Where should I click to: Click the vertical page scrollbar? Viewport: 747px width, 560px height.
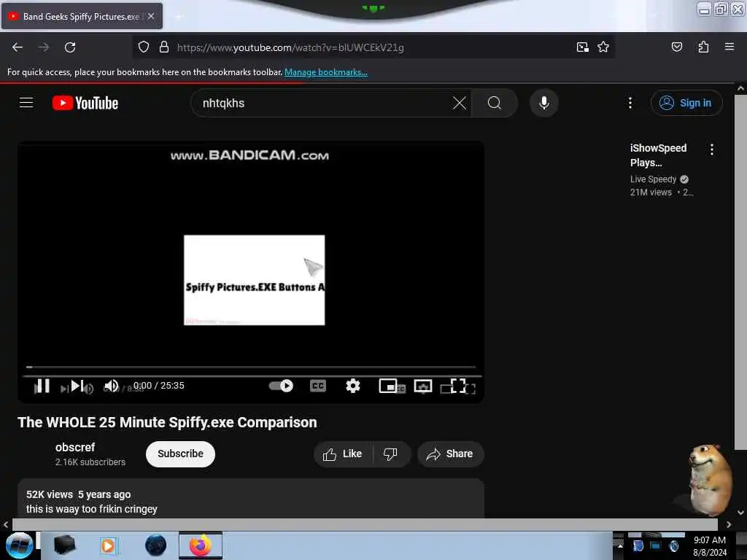click(x=740, y=271)
